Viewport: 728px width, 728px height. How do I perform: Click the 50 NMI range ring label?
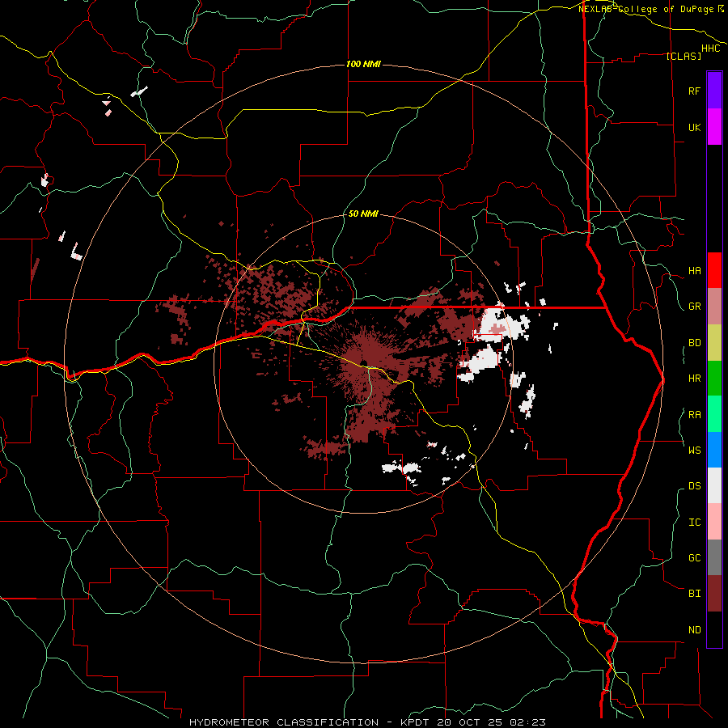tap(363, 214)
